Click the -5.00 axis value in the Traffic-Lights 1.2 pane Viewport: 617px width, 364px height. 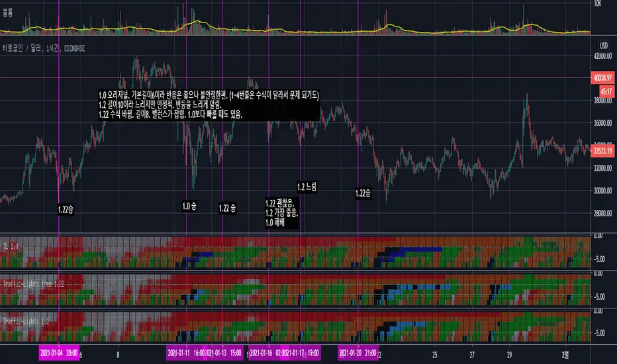[x=599, y=333]
